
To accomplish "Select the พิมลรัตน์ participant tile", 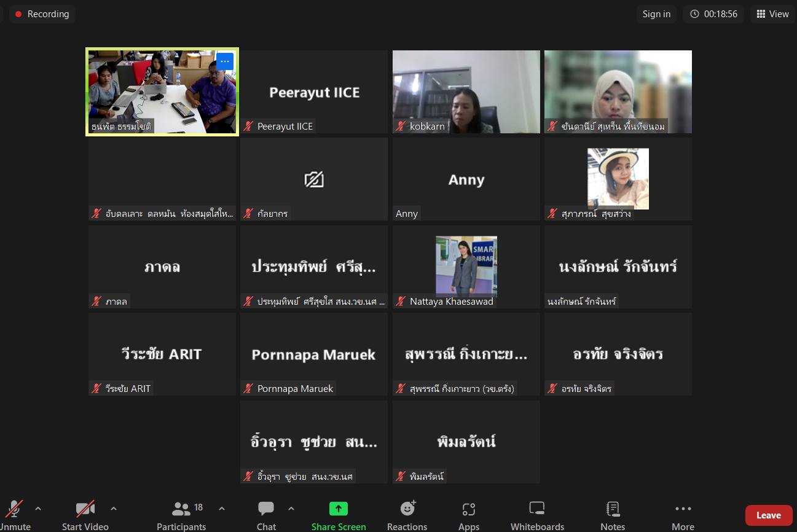I will pyautogui.click(x=466, y=442).
